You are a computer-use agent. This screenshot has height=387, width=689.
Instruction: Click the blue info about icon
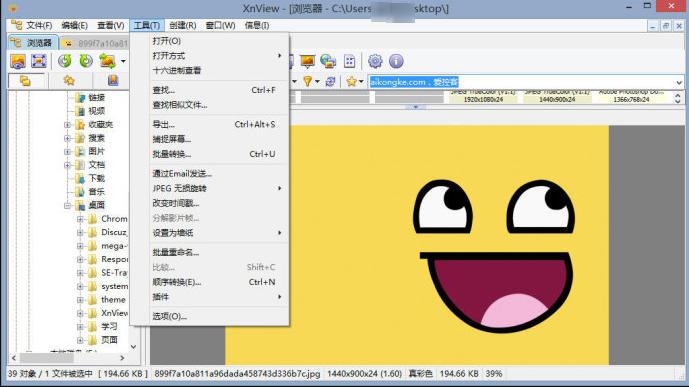click(396, 61)
